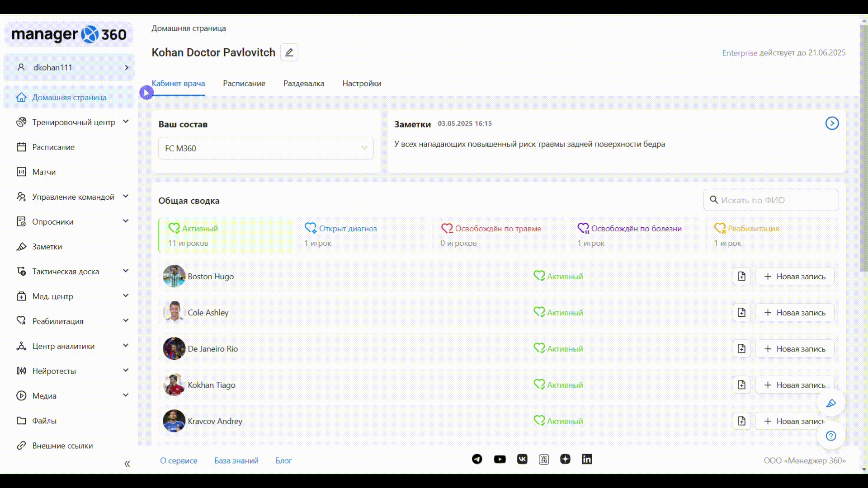Add Новая запись for Cole Ashley

click(x=795, y=312)
